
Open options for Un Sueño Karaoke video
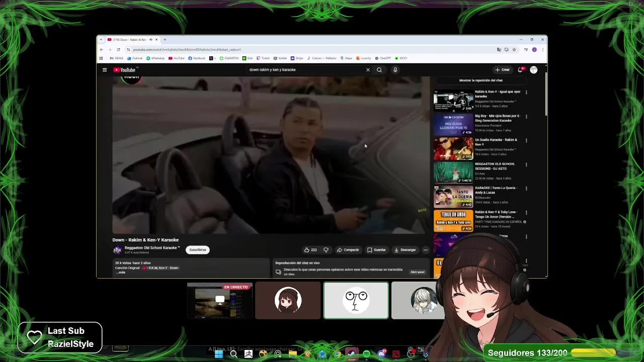pyautogui.click(x=526, y=140)
